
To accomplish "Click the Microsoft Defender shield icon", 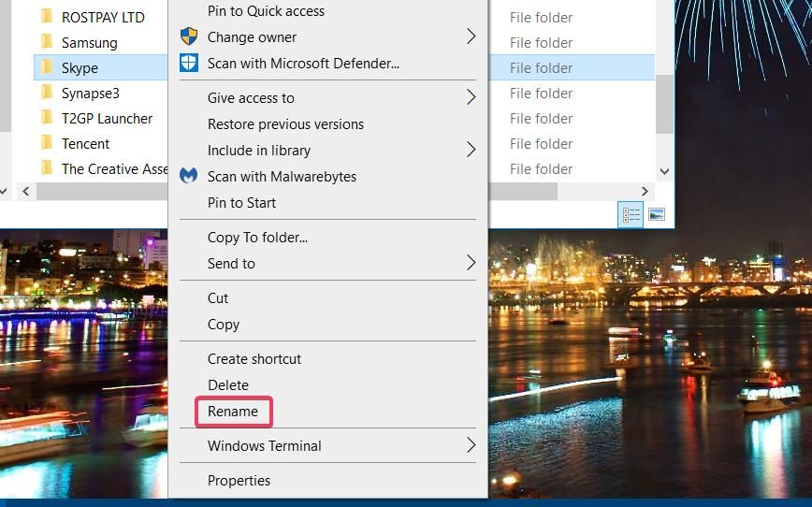I will [189, 64].
